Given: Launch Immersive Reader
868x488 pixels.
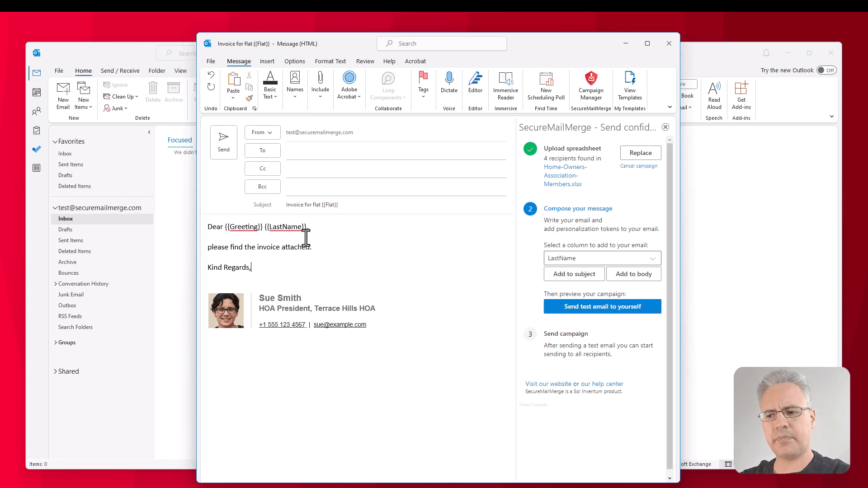Looking at the screenshot, I should (505, 86).
